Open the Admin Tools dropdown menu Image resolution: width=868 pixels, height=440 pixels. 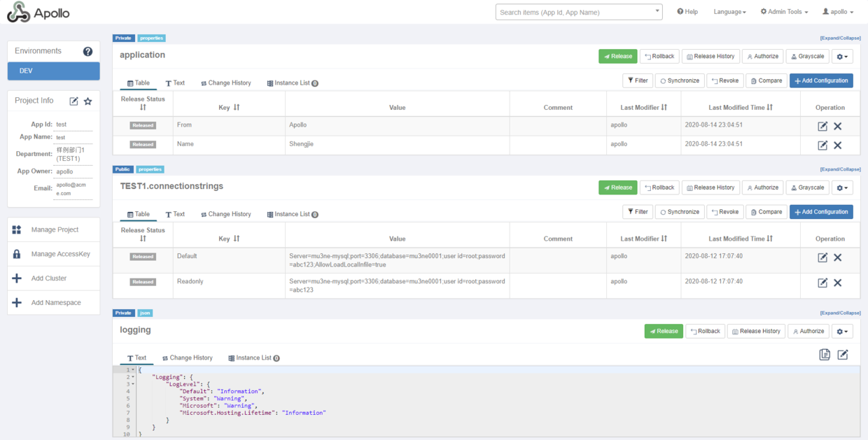pyautogui.click(x=784, y=12)
